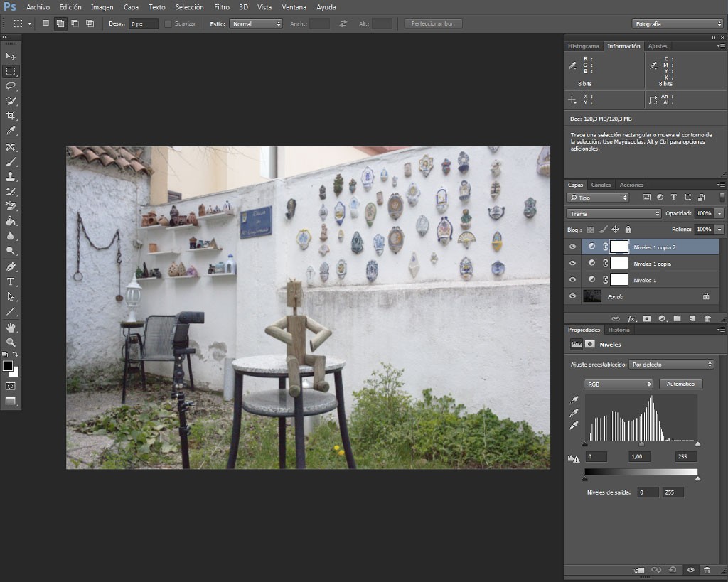Click the Desv. feather input field

pos(144,23)
